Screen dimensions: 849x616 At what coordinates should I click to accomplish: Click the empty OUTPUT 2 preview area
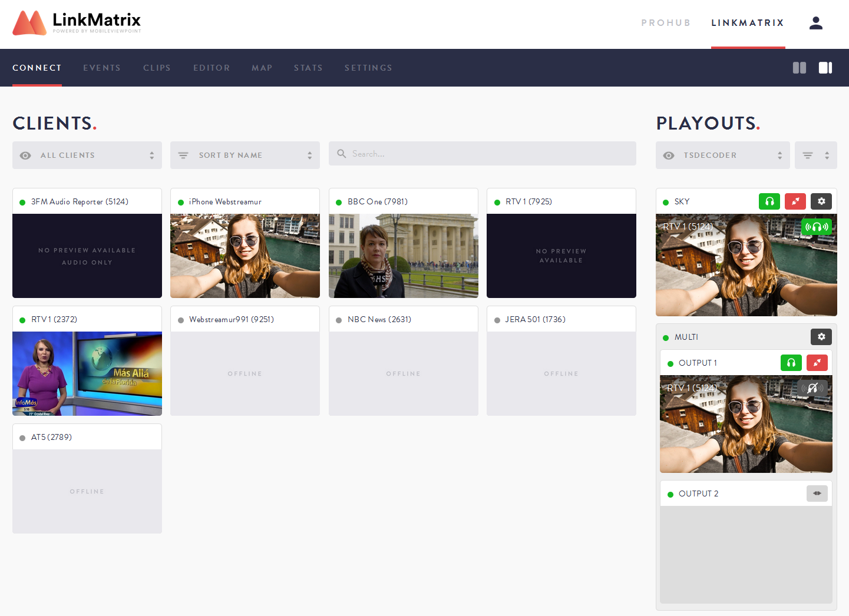click(746, 554)
